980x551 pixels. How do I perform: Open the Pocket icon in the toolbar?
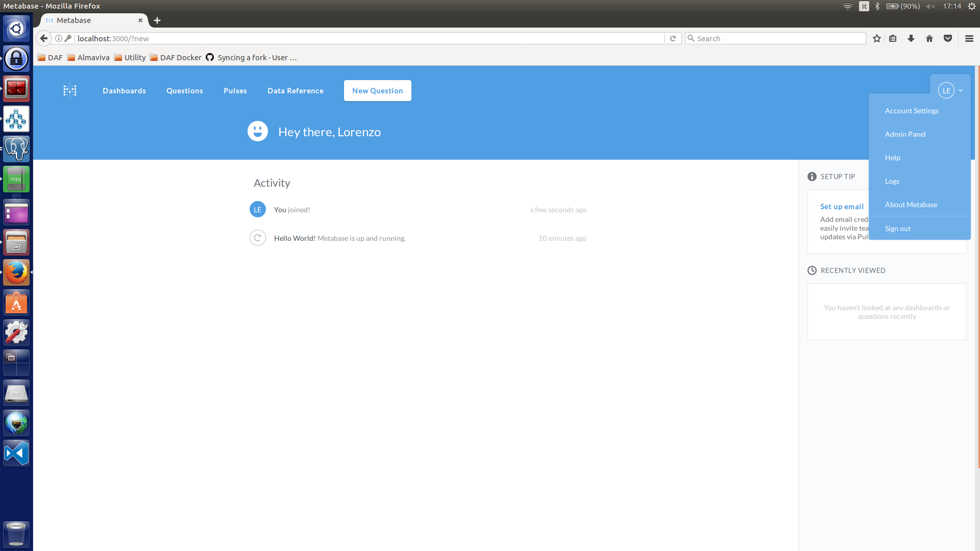948,38
